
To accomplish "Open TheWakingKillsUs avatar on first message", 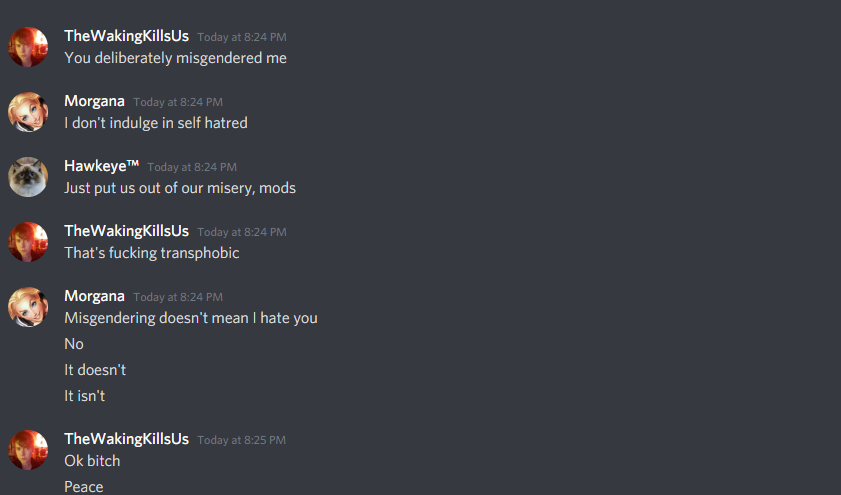I will click(x=28, y=47).
